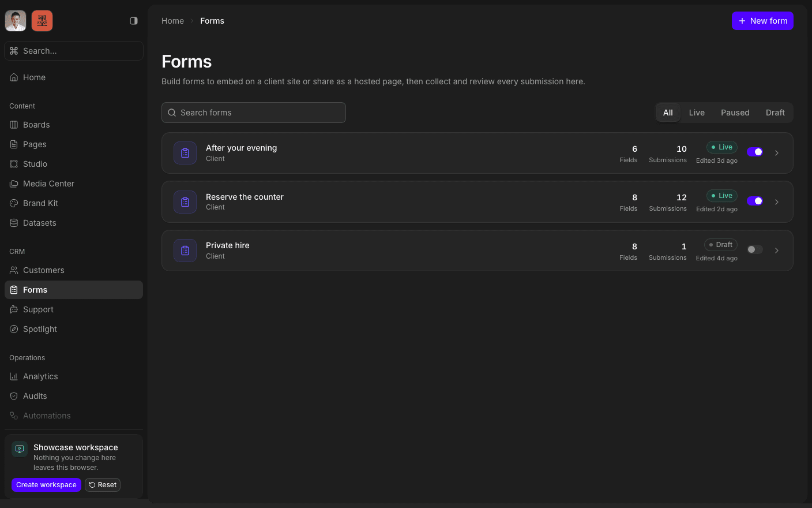Image resolution: width=812 pixels, height=508 pixels.
Task: Click the Draft status badge on Private hire
Action: [721, 245]
